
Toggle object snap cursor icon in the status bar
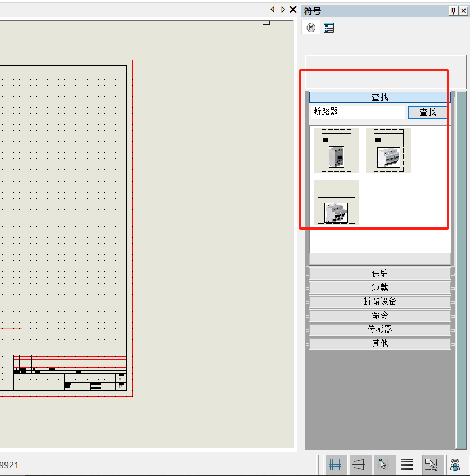click(x=383, y=464)
